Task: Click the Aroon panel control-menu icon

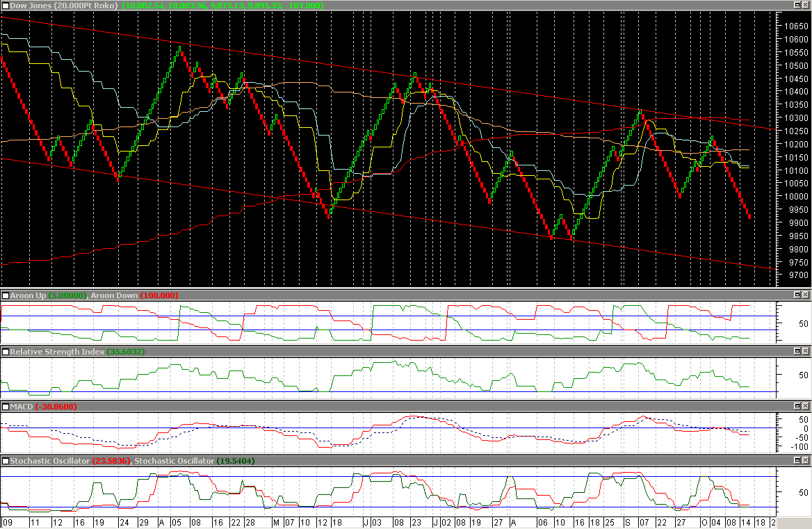Action: click(6, 295)
